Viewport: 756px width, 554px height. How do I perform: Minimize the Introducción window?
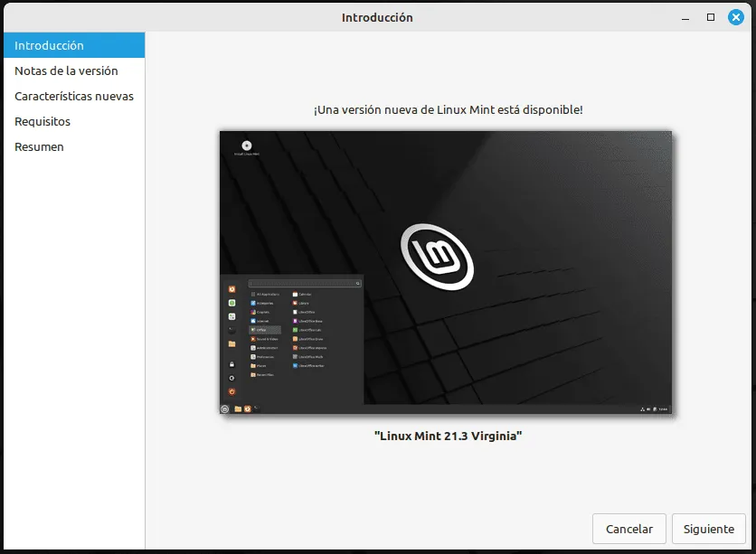point(685,18)
